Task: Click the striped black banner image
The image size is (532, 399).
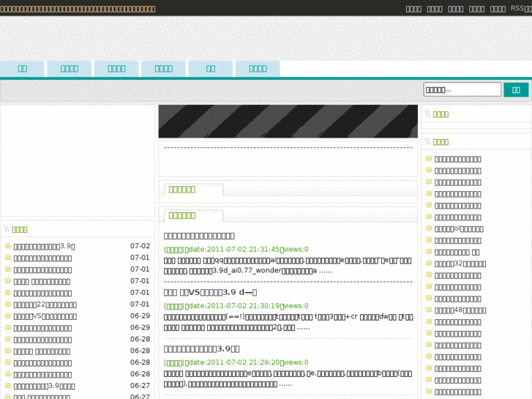Action: pyautogui.click(x=288, y=122)
